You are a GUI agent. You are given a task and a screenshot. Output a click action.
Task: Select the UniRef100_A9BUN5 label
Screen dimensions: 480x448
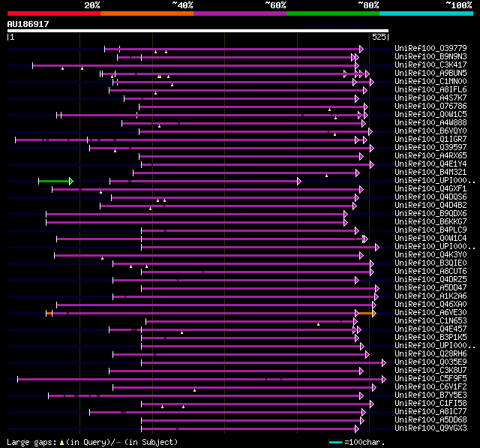430,74
